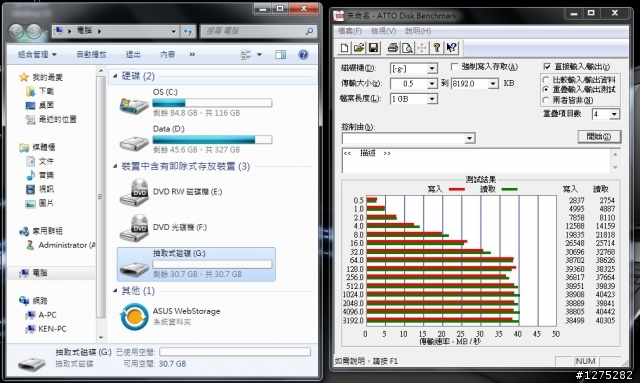Open the ASUS WebStorage icon
Image resolution: width=640 pixels, height=383 pixels.
click(x=134, y=316)
